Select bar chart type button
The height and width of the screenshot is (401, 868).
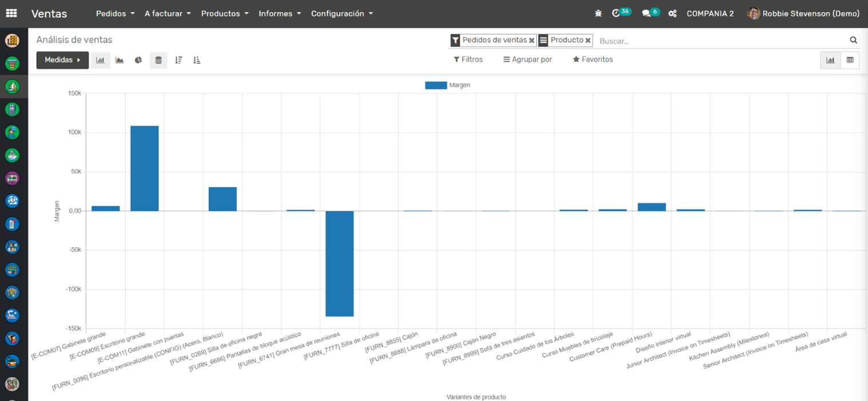100,60
